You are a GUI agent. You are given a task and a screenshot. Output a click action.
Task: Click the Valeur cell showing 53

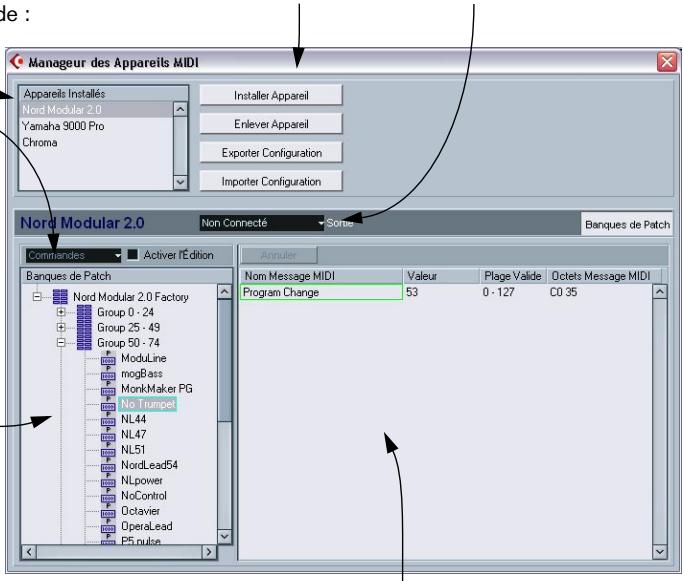click(441, 292)
